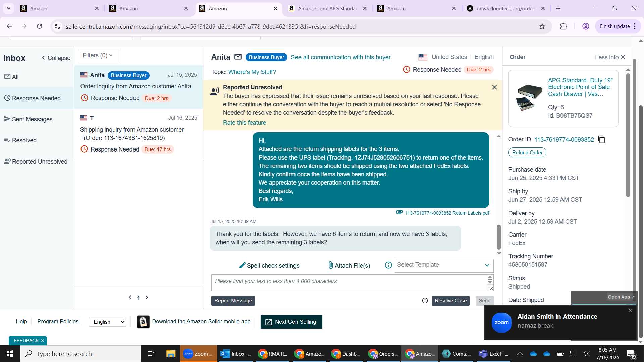The image size is (644, 362).
Task: Reload the Seller Central page
Action: (39, 26)
